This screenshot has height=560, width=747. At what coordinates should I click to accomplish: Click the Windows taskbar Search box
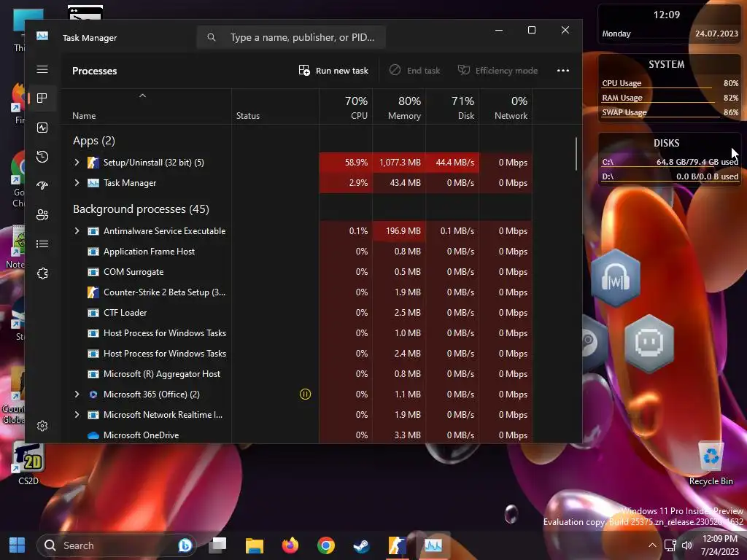point(117,545)
